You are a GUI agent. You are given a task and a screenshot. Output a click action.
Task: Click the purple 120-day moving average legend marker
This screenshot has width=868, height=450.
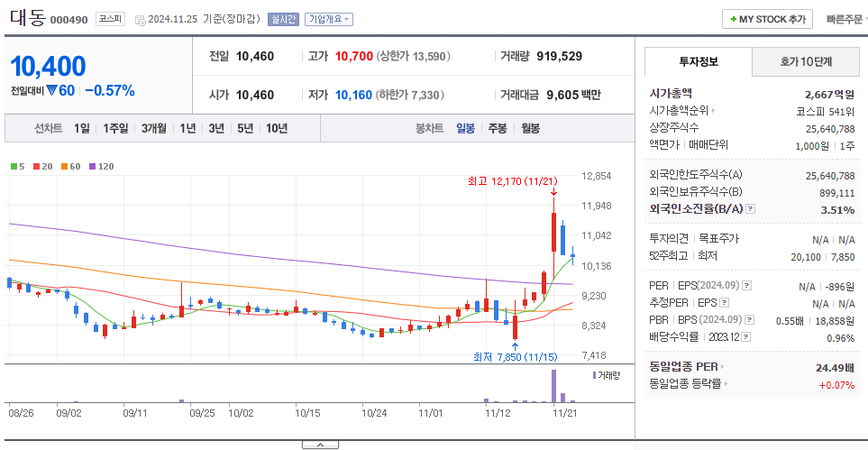(92, 166)
